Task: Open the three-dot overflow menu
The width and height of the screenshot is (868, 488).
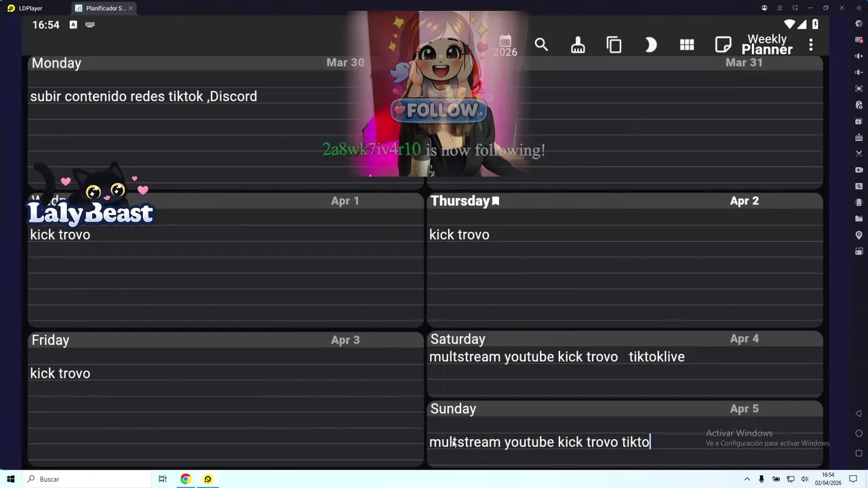Action: (811, 45)
